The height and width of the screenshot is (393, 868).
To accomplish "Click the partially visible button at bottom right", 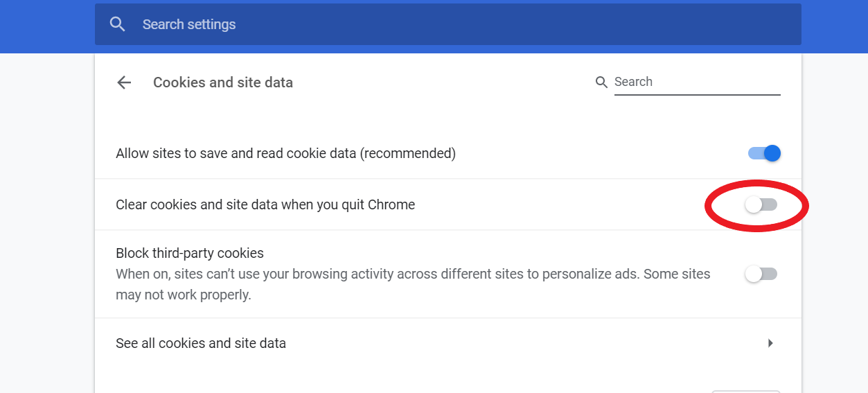I will (x=745, y=390).
